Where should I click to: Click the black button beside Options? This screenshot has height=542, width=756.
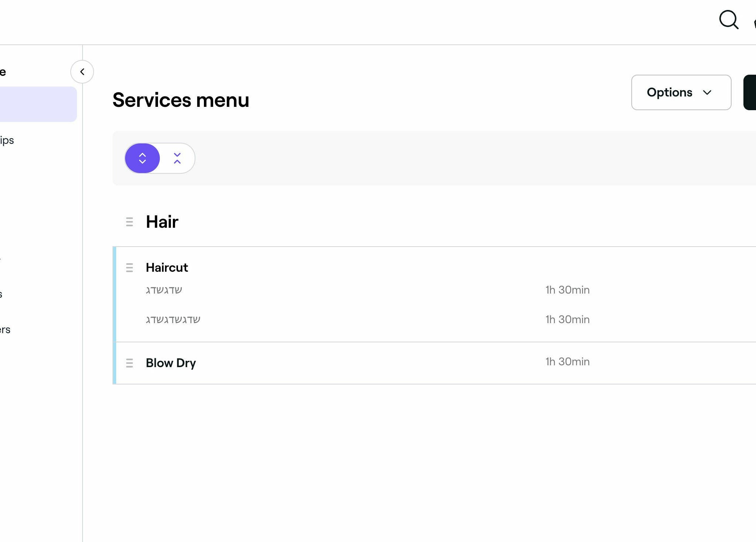pos(750,92)
